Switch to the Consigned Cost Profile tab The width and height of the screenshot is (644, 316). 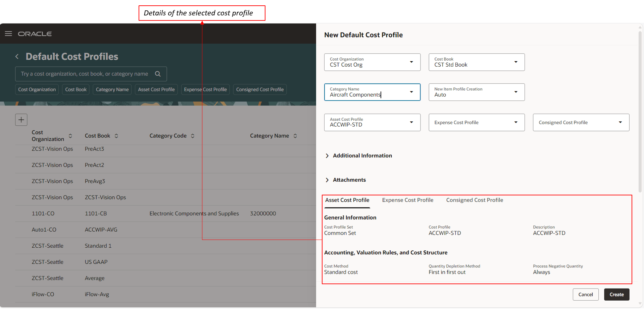click(475, 200)
